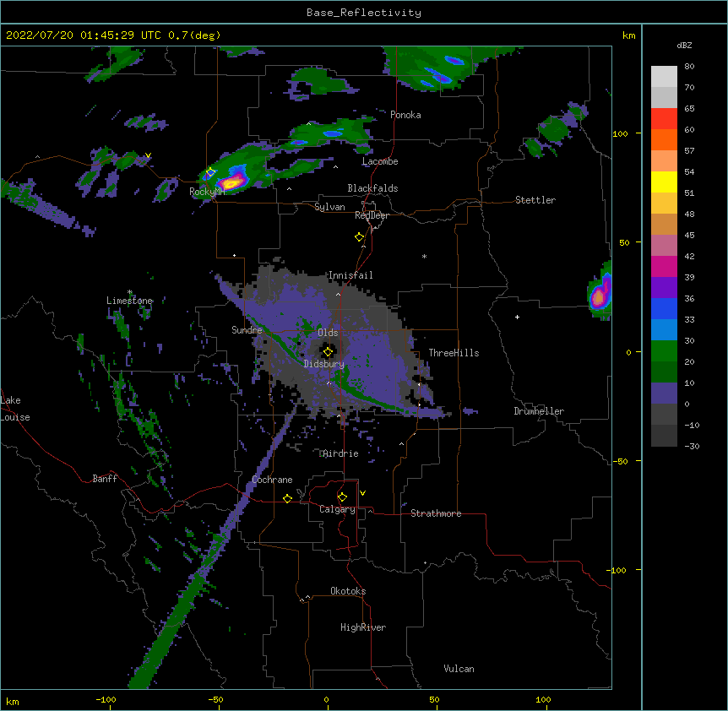Click the 80 dBZ white legend swatch
728x711 pixels.
(664, 77)
